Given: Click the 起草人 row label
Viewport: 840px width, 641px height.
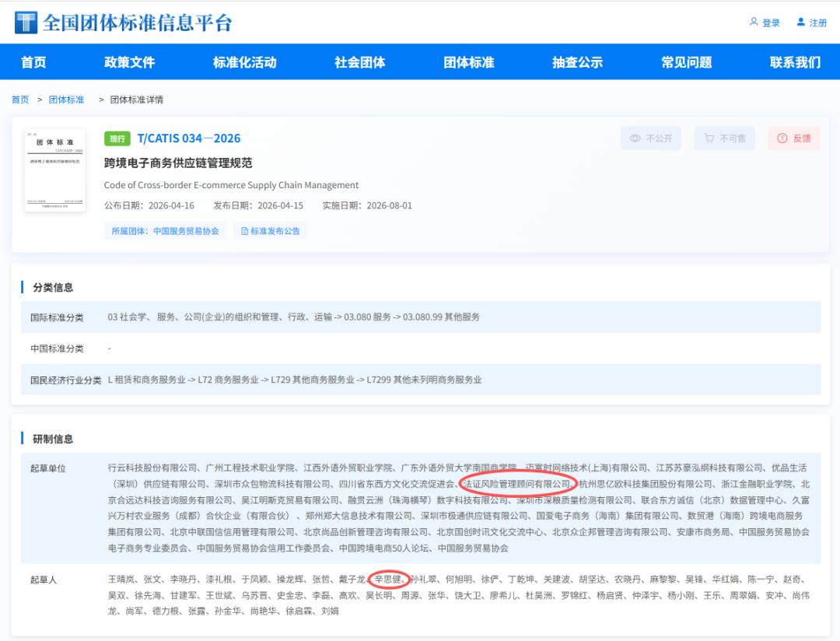Looking at the screenshot, I should pos(44,580).
